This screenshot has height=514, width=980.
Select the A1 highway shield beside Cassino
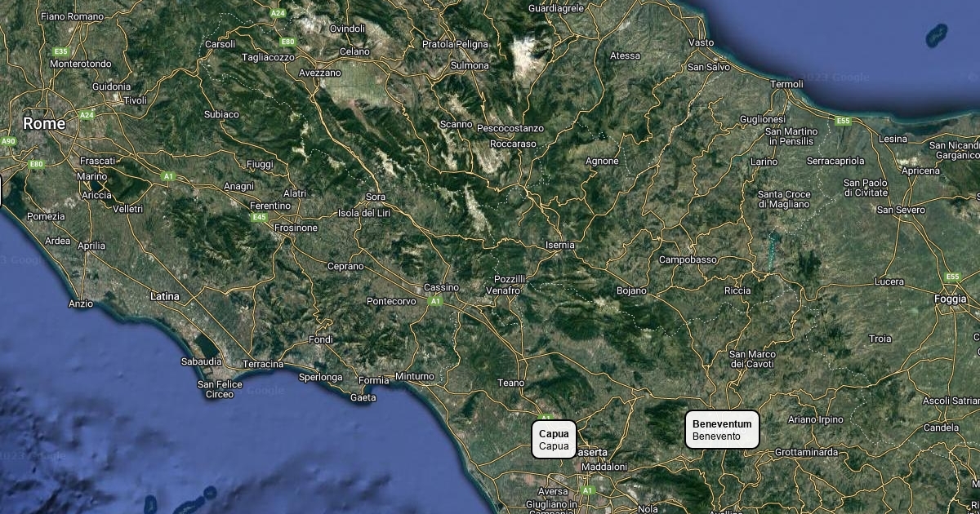click(x=435, y=301)
